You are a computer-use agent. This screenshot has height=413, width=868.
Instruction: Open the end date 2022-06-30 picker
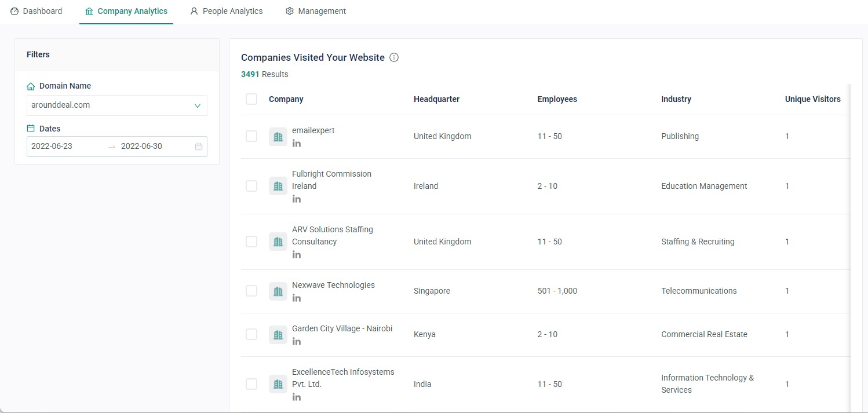tap(141, 146)
